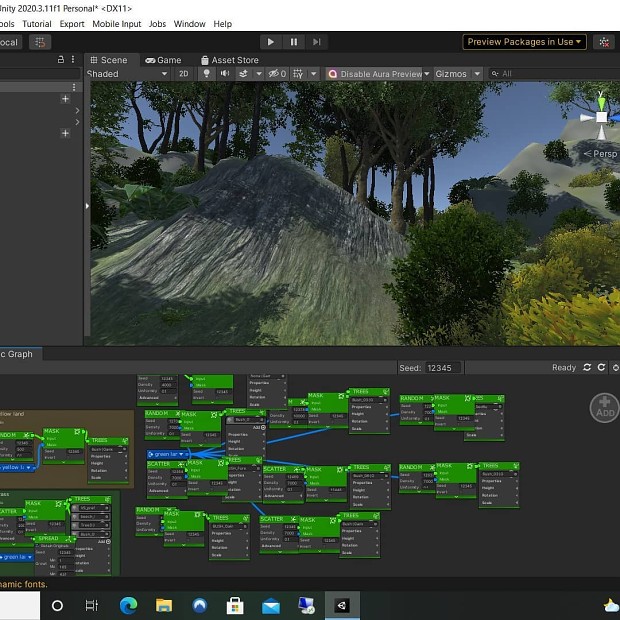Click Disable Aura Preview button
Viewport: 620px width, 620px height.
[375, 74]
